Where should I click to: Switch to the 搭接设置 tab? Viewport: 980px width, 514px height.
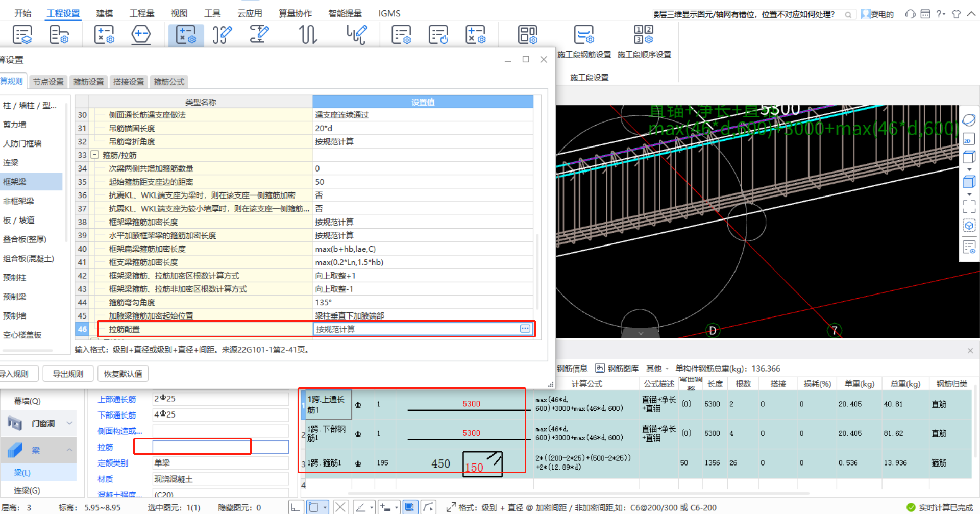(x=129, y=82)
